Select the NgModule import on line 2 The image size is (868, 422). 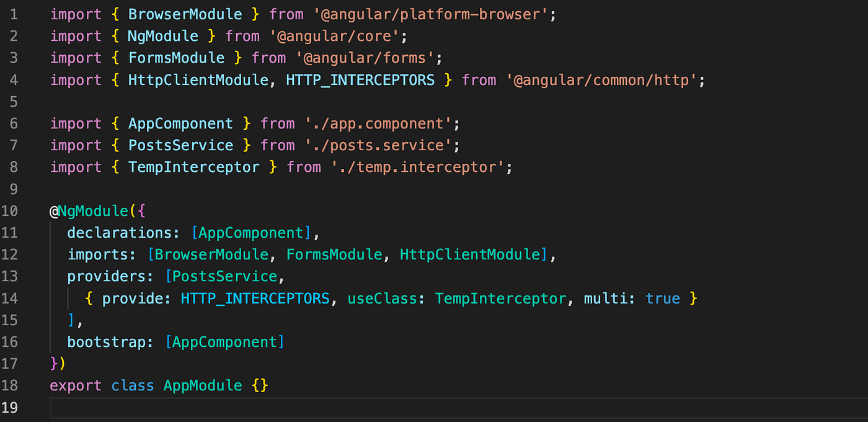coord(162,36)
